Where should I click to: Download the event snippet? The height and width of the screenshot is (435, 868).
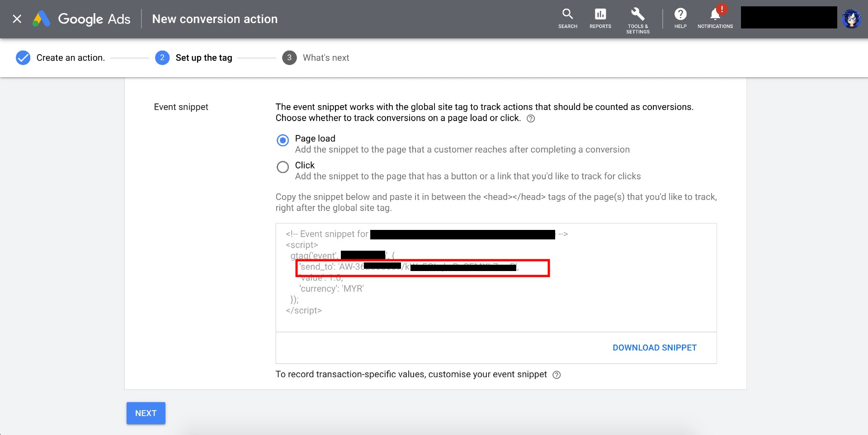click(x=655, y=348)
